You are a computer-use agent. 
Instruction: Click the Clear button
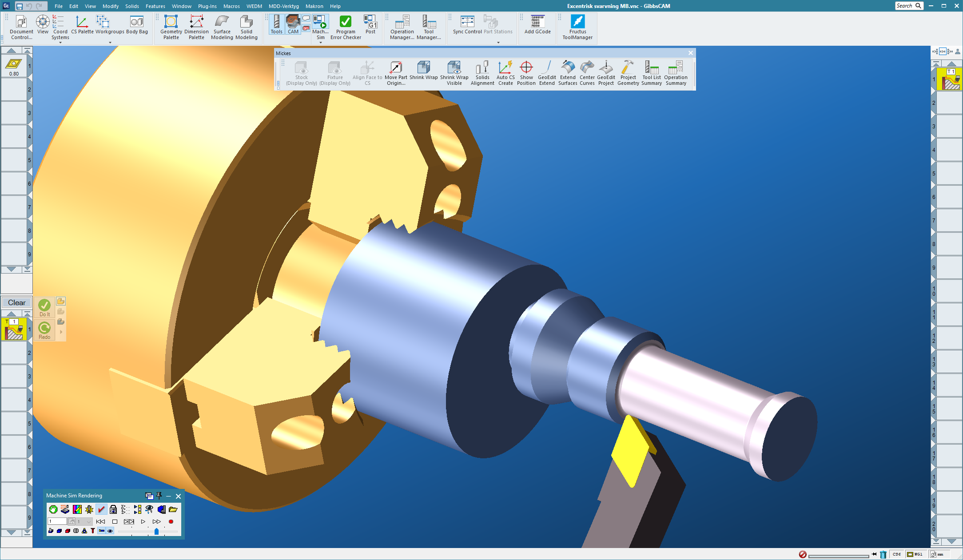point(16,302)
